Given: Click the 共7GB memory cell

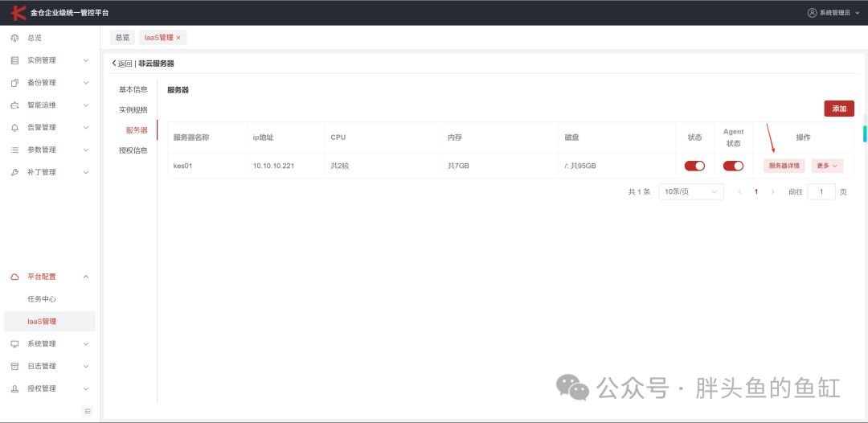Looking at the screenshot, I should [x=500, y=166].
